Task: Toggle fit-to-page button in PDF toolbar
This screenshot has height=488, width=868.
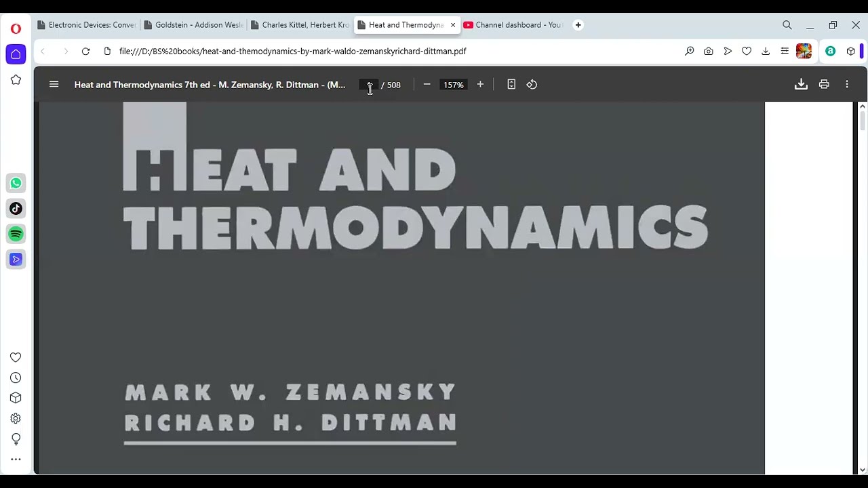Action: click(x=511, y=85)
